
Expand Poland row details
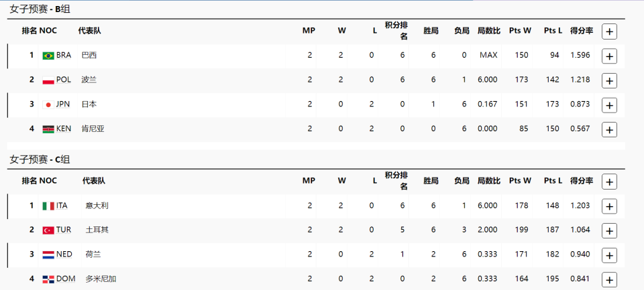(x=609, y=81)
